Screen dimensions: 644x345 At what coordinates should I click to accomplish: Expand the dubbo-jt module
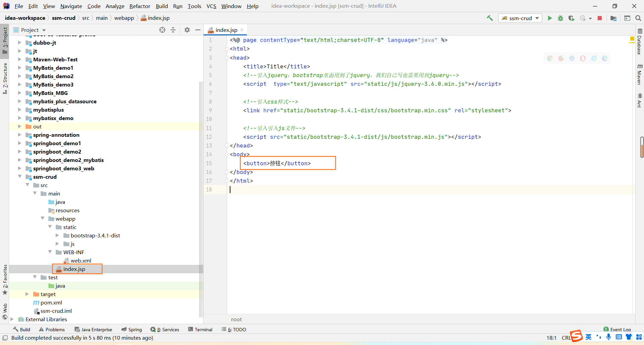tap(19, 43)
